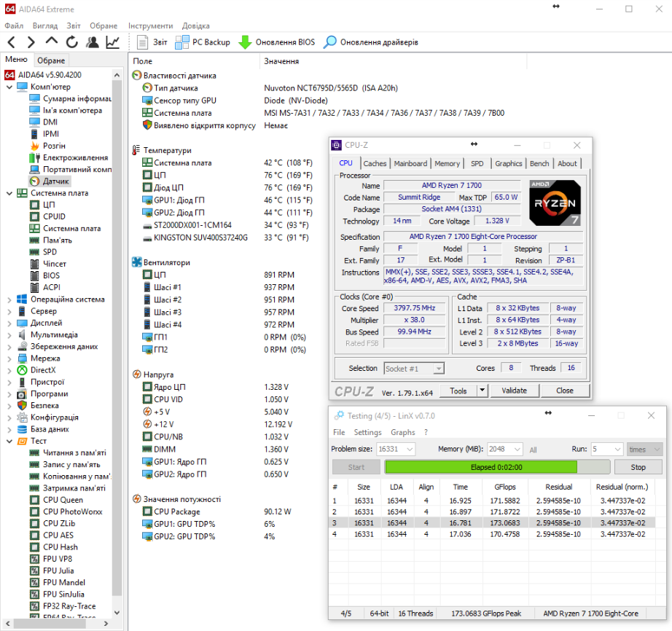Click the Звіт report icon

click(142, 42)
